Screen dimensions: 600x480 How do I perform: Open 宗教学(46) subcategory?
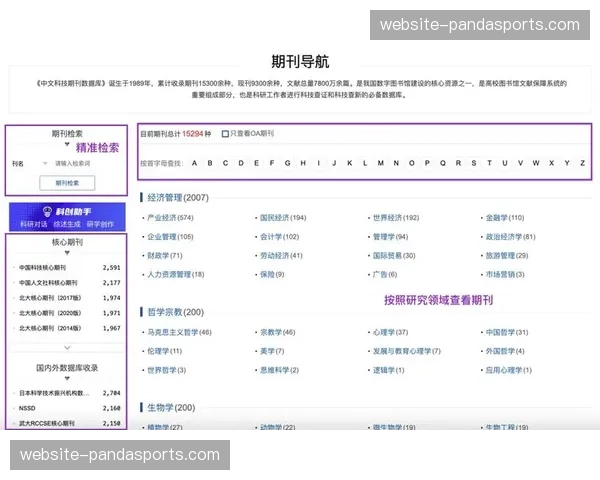278,332
